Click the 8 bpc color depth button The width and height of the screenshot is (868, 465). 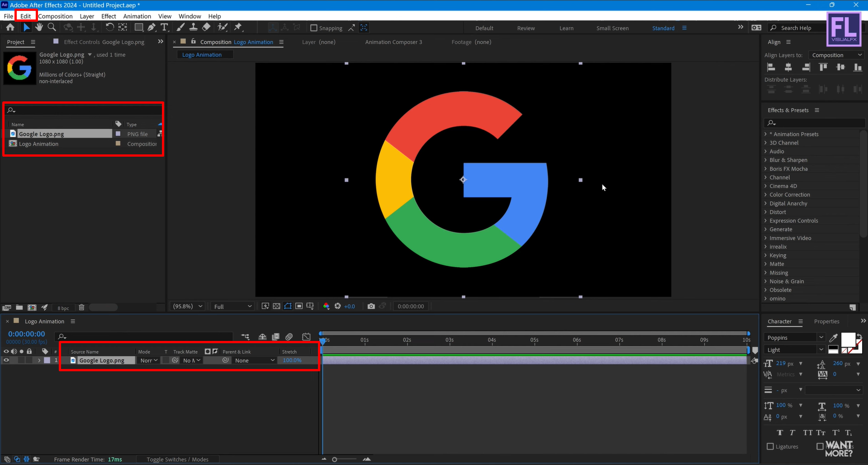[63, 308]
